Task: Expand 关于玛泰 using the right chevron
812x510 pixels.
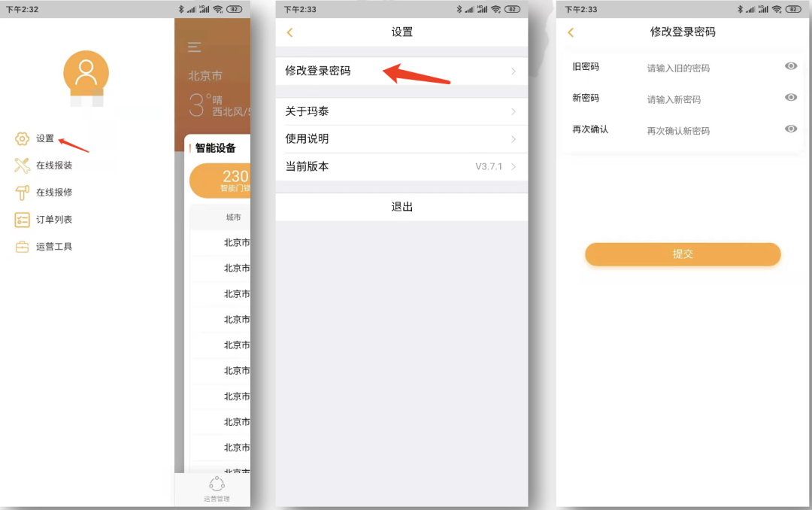Action: [514, 111]
